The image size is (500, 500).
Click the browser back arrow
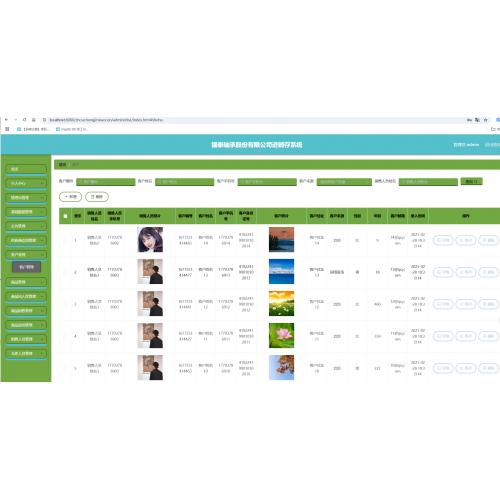click(6, 120)
